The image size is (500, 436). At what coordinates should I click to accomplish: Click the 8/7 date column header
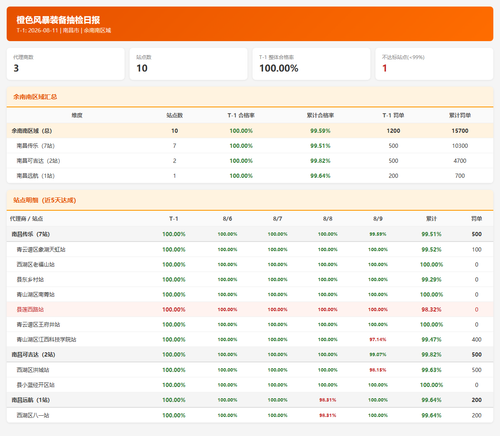pyautogui.click(x=277, y=219)
